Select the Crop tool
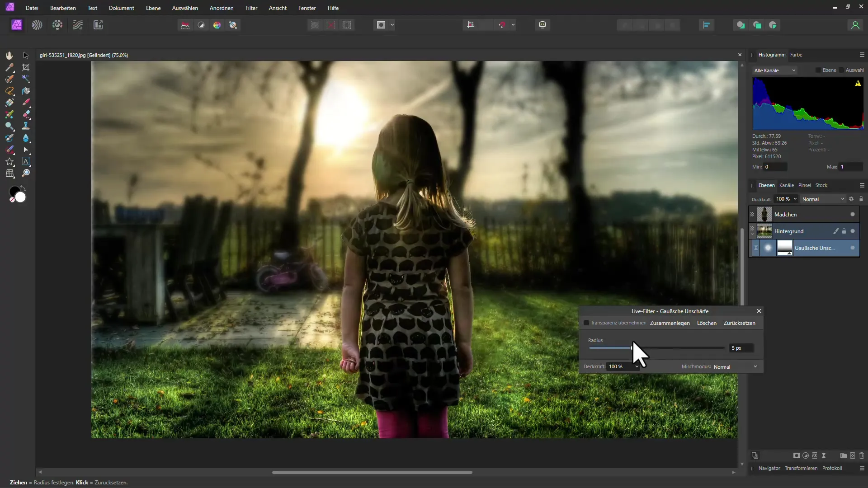This screenshot has height=488, width=868. point(26,67)
